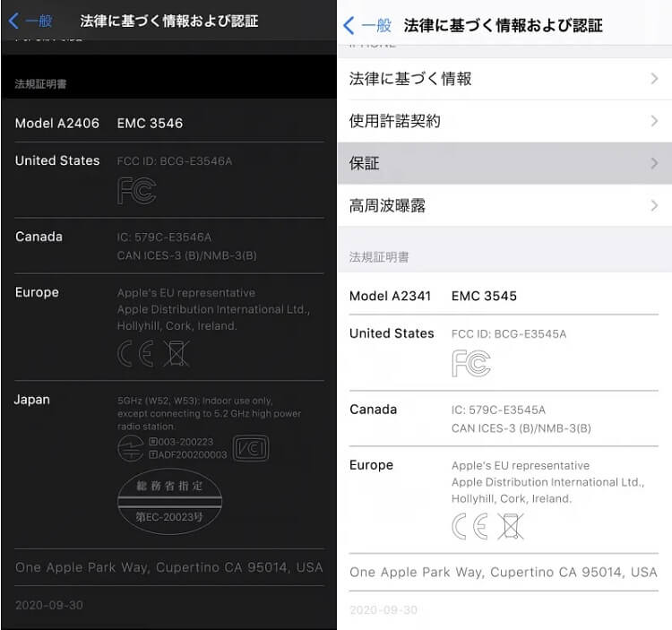The width and height of the screenshot is (672, 630).
Task: Tap 法規証明書 header in light screen
Action: 379,257
